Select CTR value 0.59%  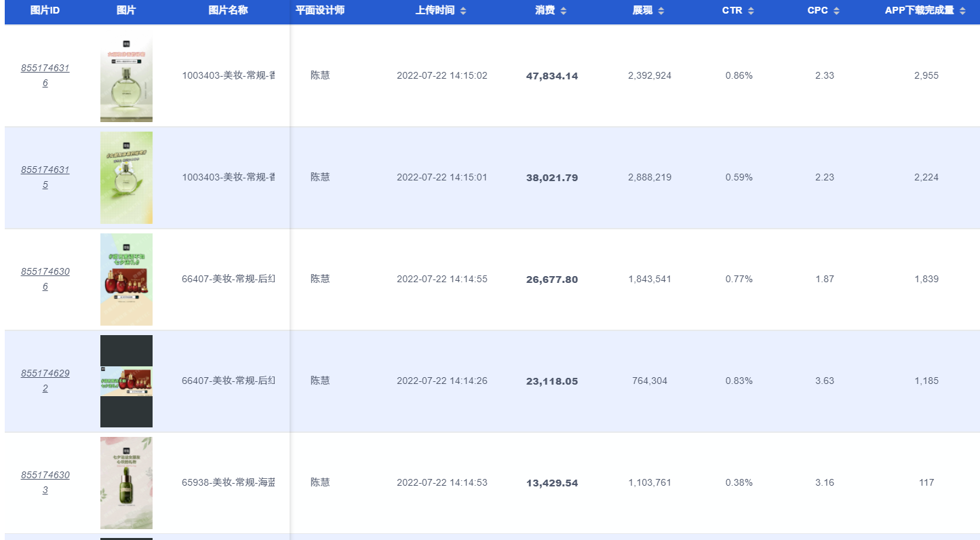(x=739, y=177)
